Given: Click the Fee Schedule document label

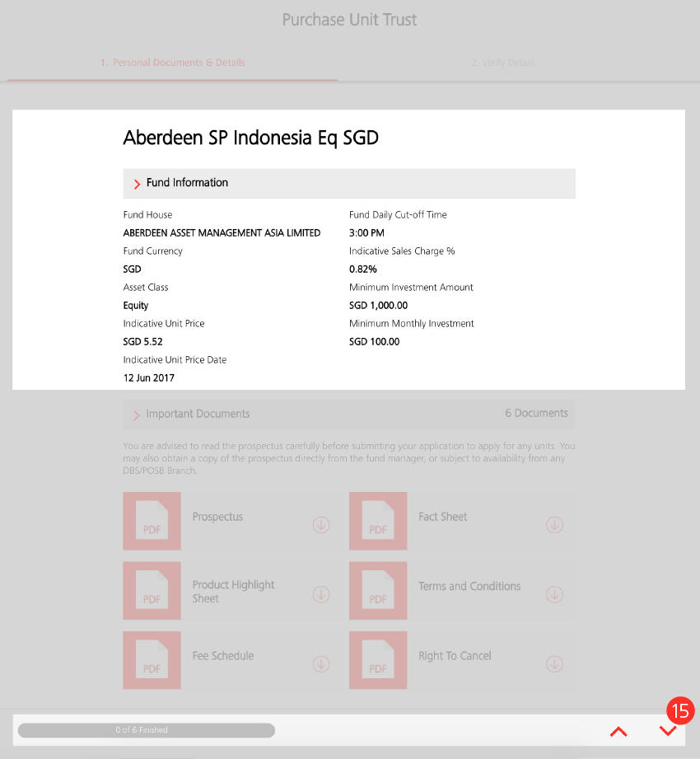Looking at the screenshot, I should (x=223, y=656).
